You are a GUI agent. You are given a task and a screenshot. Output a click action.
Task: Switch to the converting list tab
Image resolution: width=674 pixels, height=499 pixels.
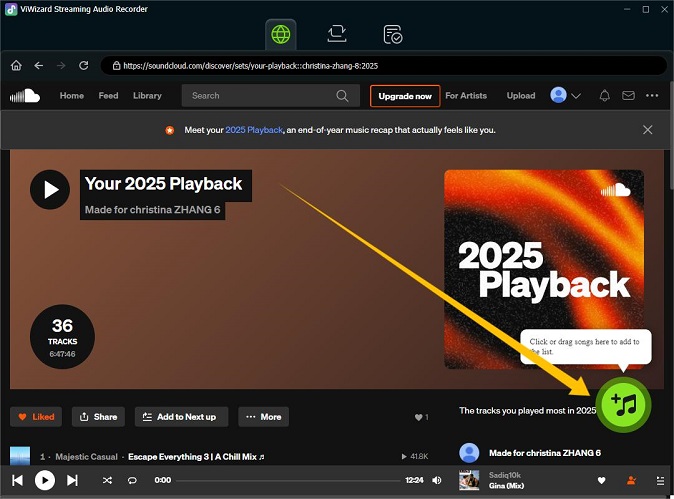click(337, 34)
